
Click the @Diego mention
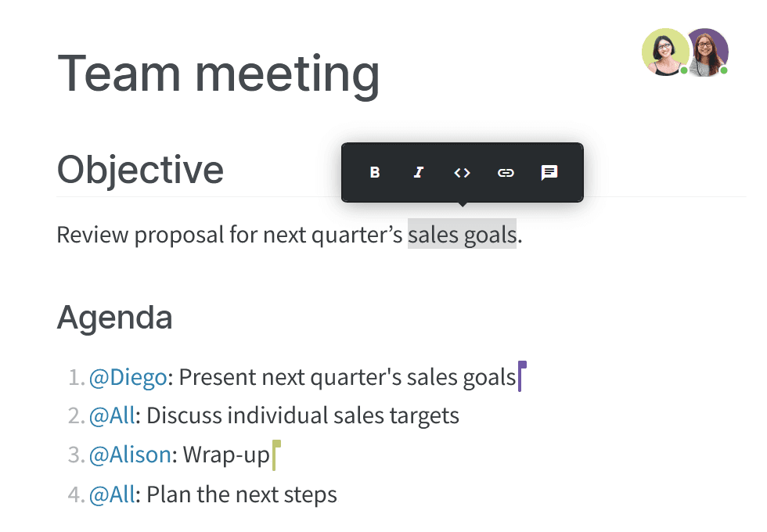pyautogui.click(x=128, y=378)
